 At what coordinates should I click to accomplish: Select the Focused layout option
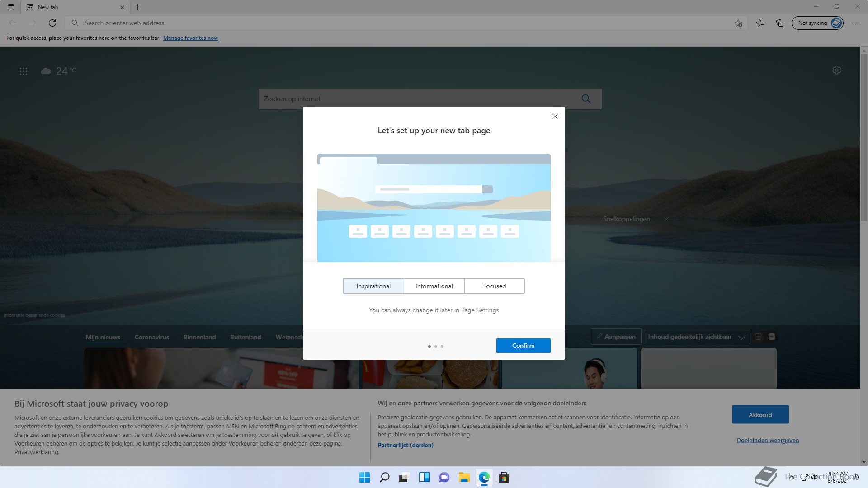click(x=495, y=286)
